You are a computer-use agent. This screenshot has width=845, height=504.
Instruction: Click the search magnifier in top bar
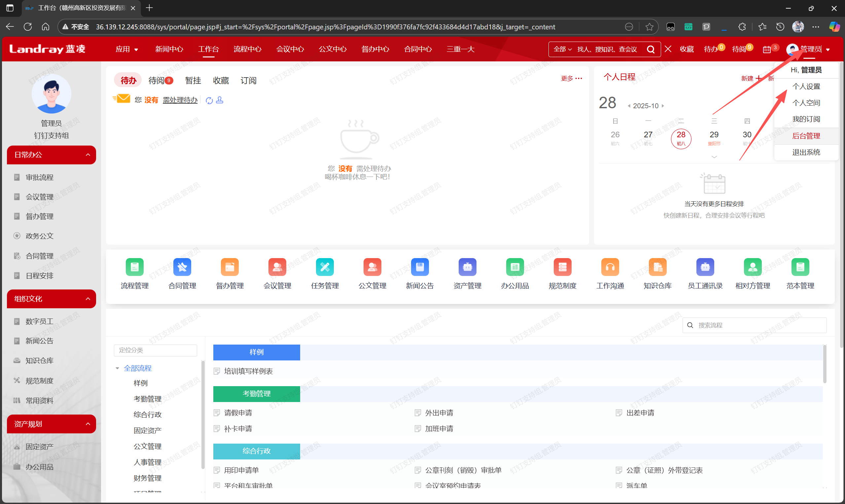click(650, 50)
